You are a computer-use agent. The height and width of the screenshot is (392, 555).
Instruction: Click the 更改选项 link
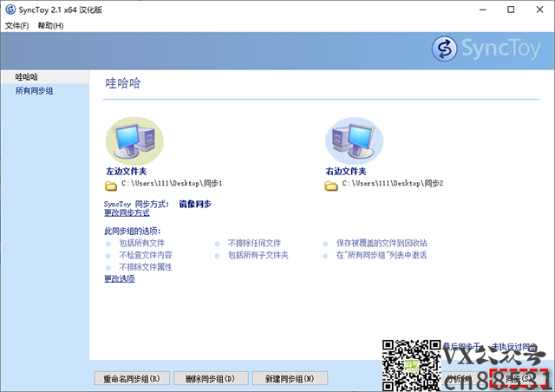click(120, 278)
